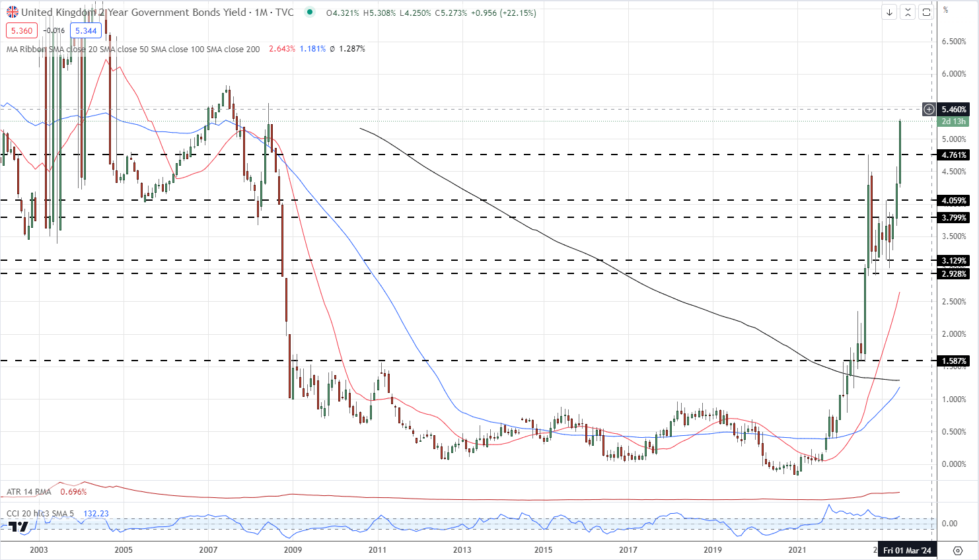Click the 5.460% crosshair price label

coord(954,109)
